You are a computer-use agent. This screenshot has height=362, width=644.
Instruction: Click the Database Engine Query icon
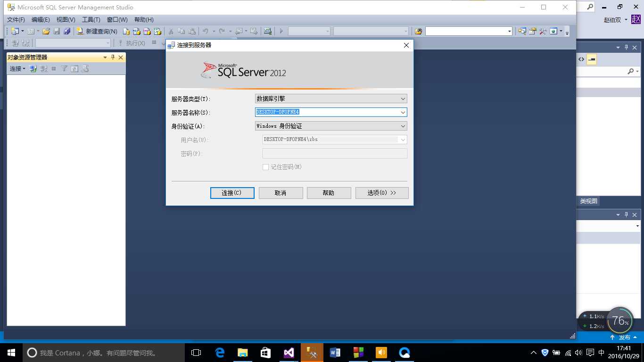coord(126,31)
